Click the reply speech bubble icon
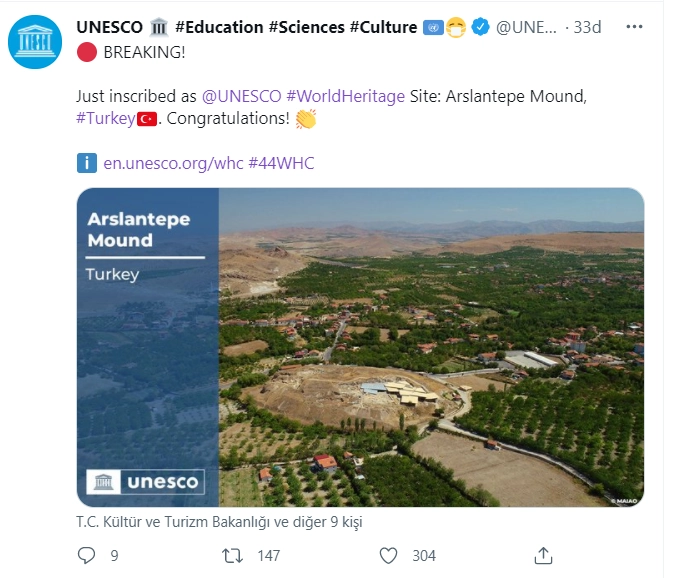The height and width of the screenshot is (578, 683). click(x=87, y=555)
